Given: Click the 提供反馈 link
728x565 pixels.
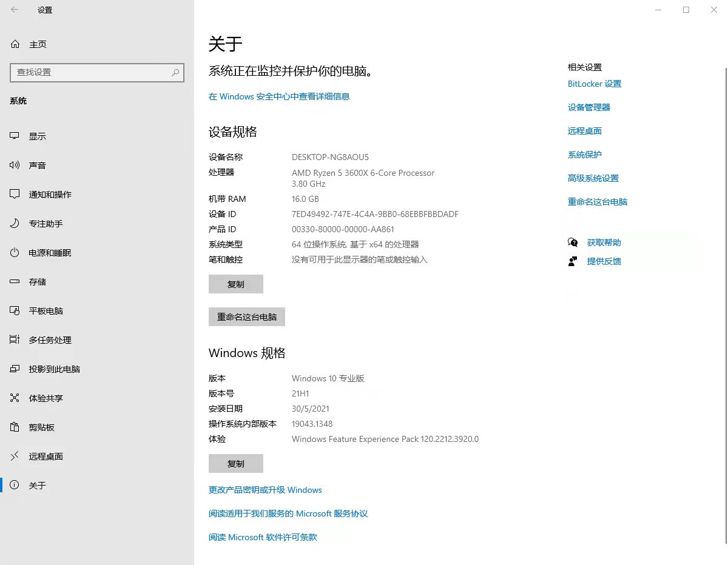Looking at the screenshot, I should [x=604, y=261].
